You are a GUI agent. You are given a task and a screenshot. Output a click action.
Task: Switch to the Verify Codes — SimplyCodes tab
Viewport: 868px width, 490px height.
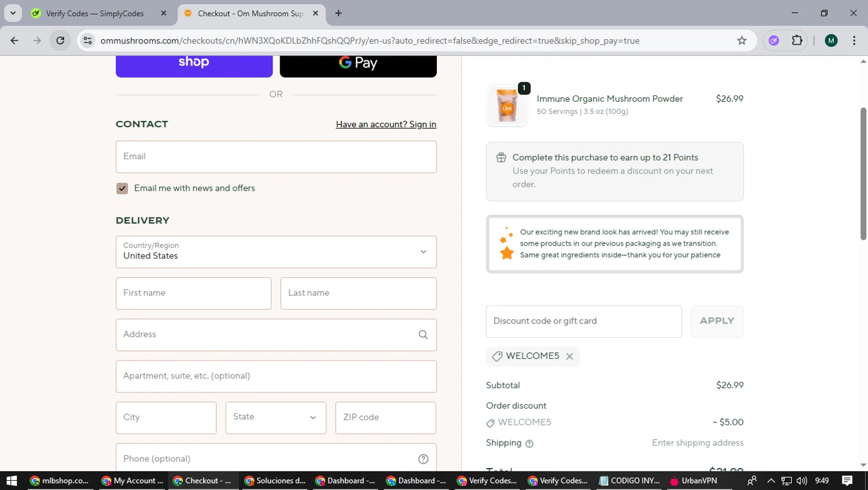point(94,13)
